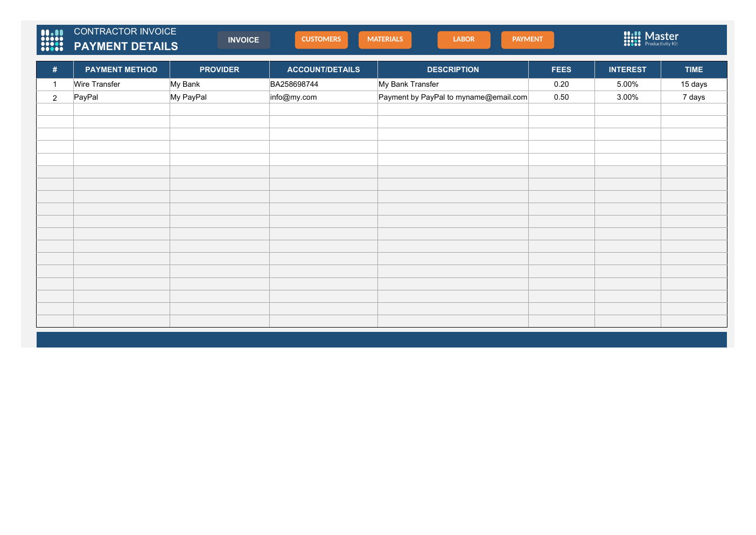Click the PayPal payment method cell

pos(121,97)
